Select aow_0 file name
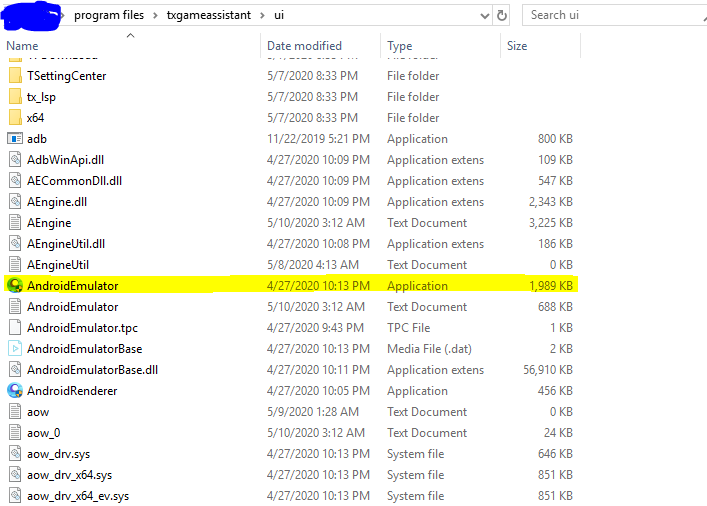This screenshot has width=707, height=506. pyautogui.click(x=43, y=433)
